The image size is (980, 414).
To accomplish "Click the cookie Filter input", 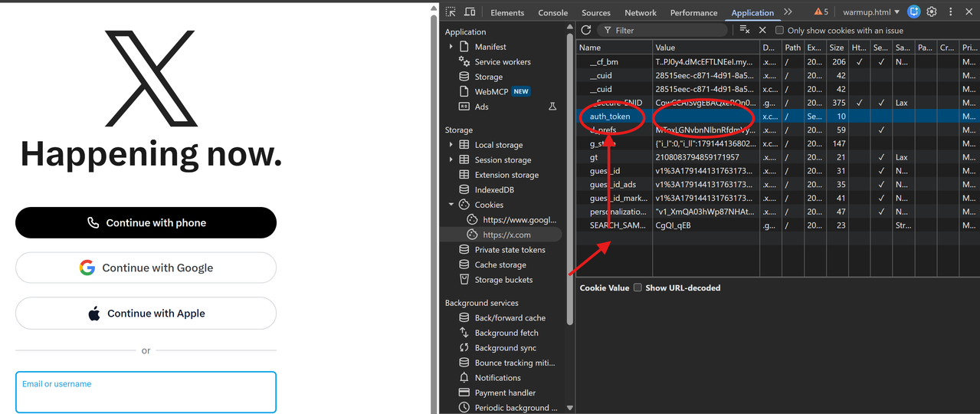I will click(662, 30).
